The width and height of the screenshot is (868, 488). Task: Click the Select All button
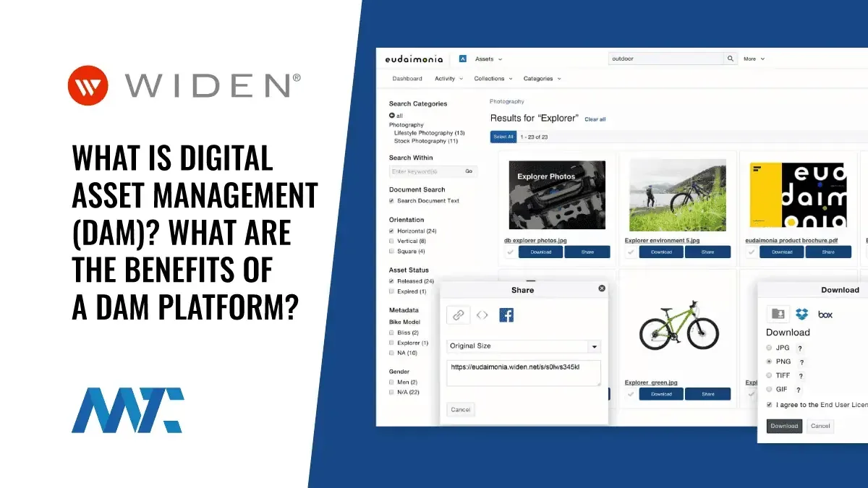point(503,136)
